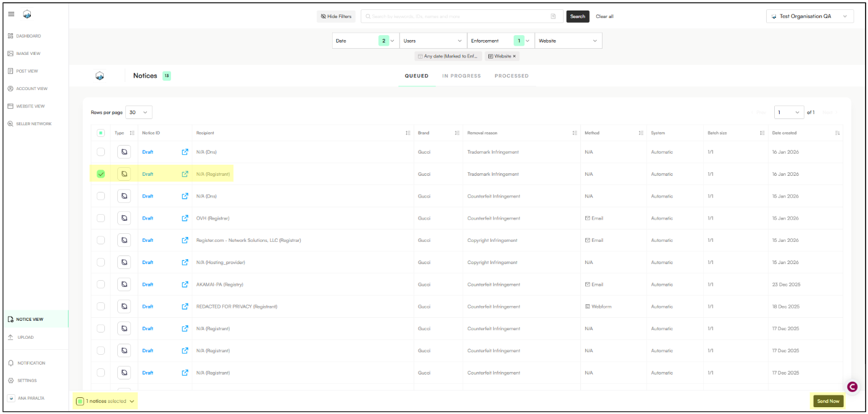This screenshot has height=414, width=868.
Task: Click the Search button
Action: 578,17
